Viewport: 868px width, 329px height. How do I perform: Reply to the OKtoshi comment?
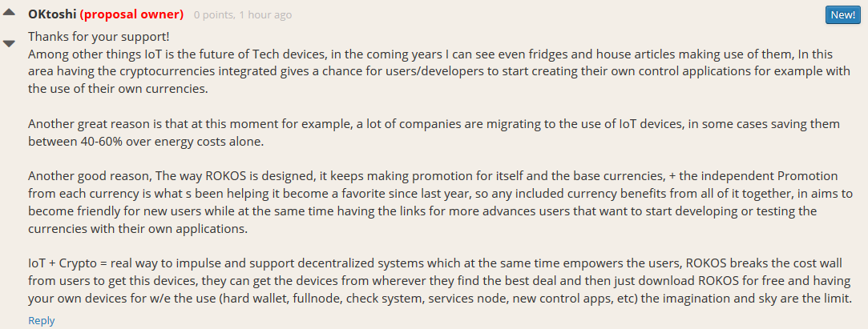click(x=42, y=321)
